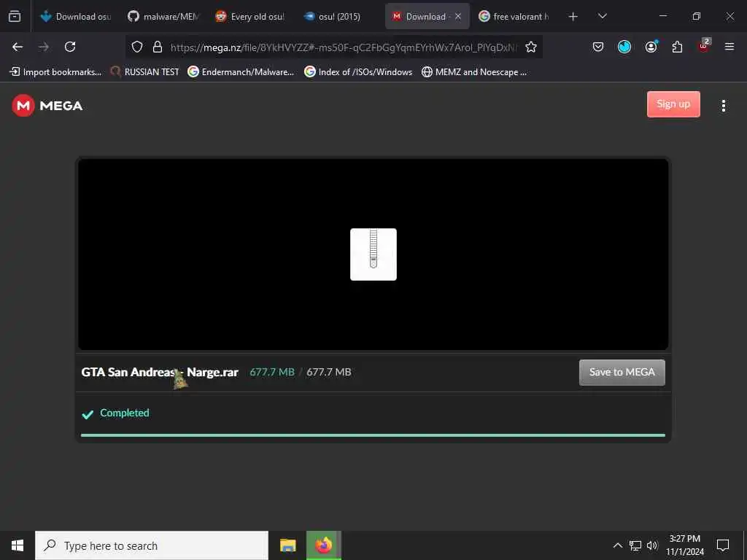Image resolution: width=747 pixels, height=560 pixels.
Task: Switch to the Download osu tab
Action: click(76, 16)
